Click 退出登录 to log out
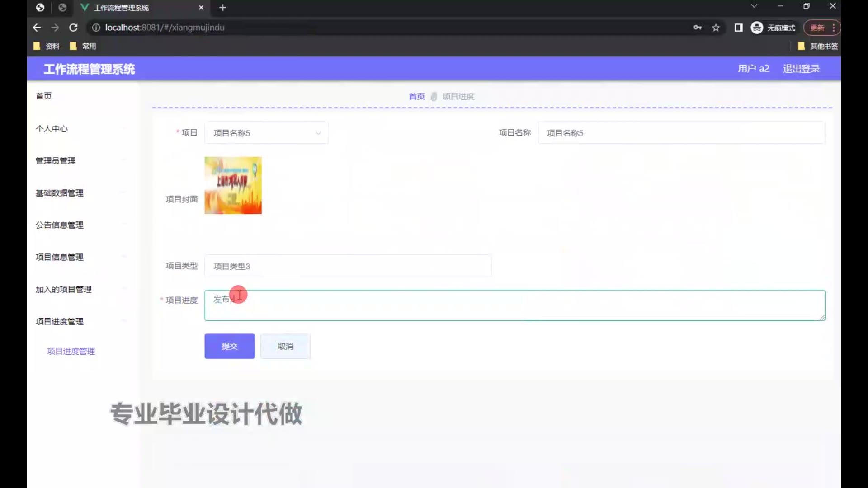868x488 pixels. 801,69
